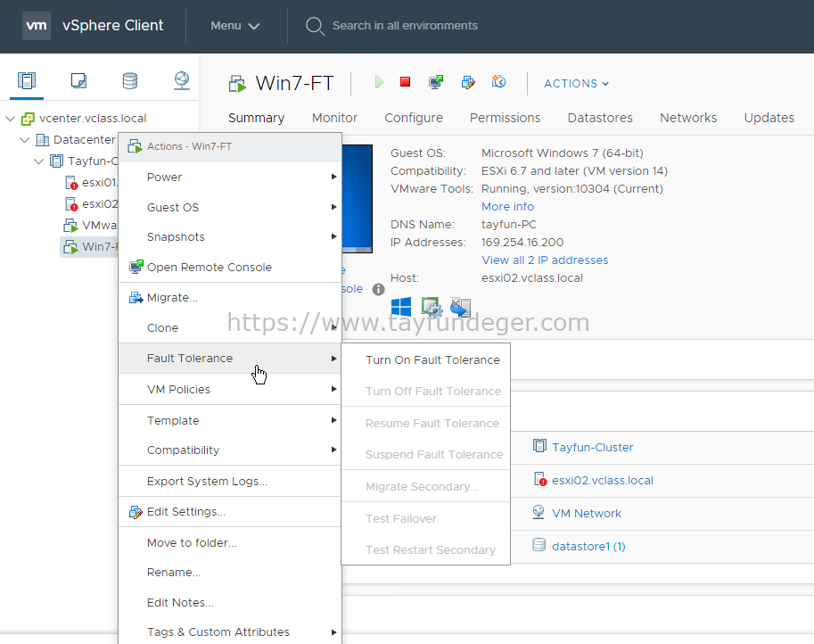Click the VM console thumbnail preview

(358, 199)
